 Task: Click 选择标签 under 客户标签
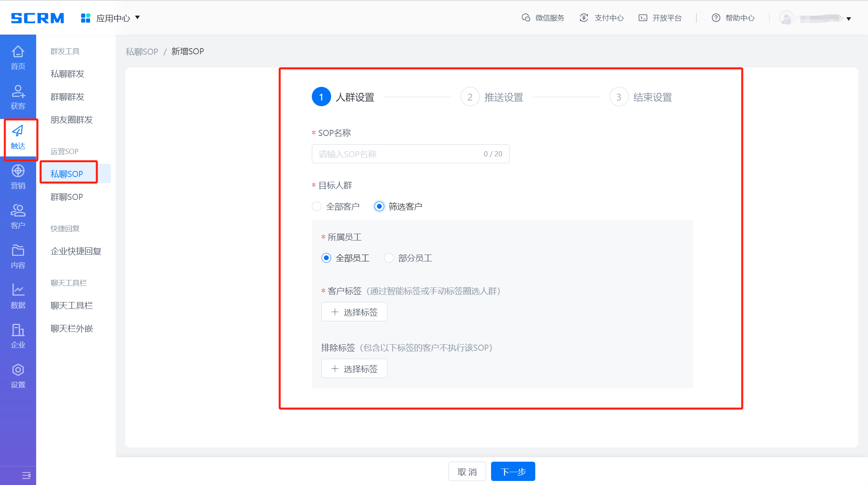[x=354, y=312]
